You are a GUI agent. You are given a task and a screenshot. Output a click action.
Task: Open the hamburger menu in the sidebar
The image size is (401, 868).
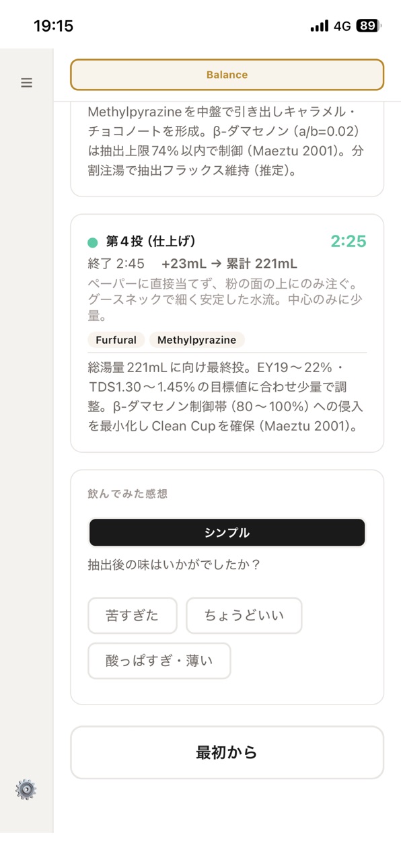click(x=26, y=83)
